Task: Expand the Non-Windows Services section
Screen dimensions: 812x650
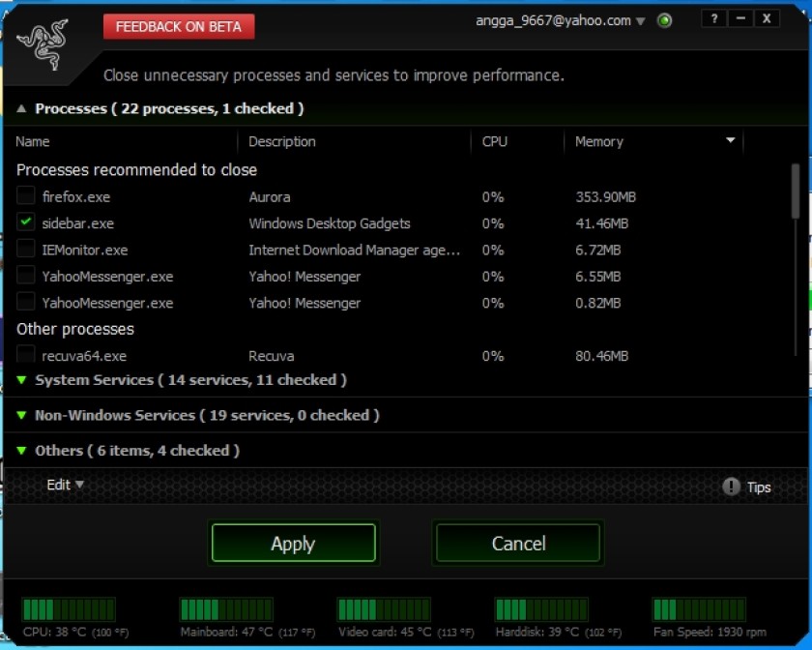Action: tap(21, 415)
